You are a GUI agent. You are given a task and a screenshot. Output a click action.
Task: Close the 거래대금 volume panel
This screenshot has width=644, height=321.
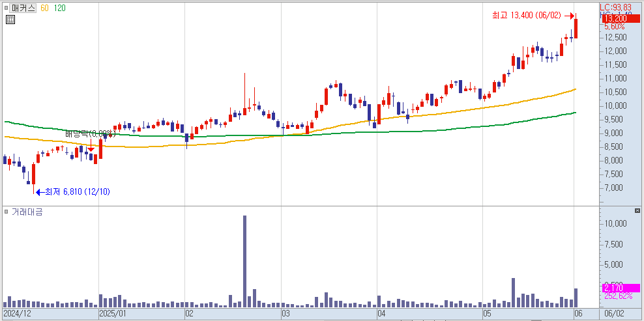[637, 210]
